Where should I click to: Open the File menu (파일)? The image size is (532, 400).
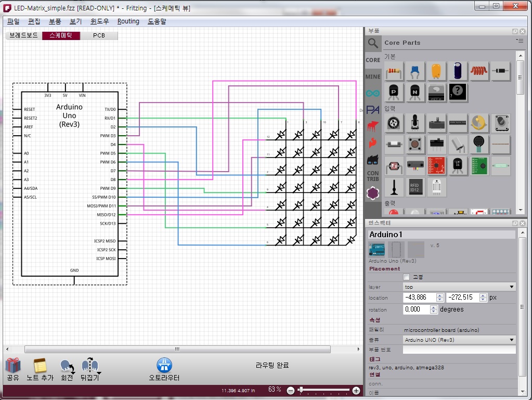tap(14, 21)
